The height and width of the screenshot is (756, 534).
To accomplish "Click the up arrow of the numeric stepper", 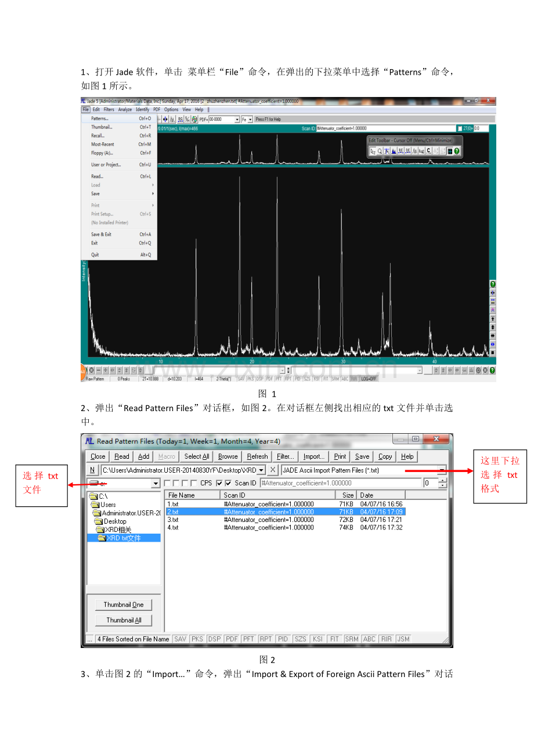I will 442,480.
